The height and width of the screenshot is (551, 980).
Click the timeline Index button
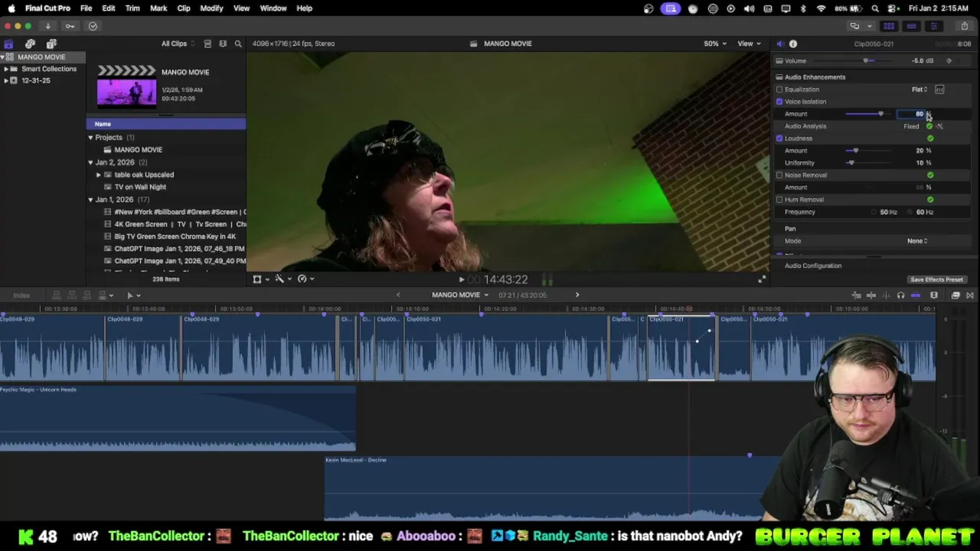[x=21, y=295]
